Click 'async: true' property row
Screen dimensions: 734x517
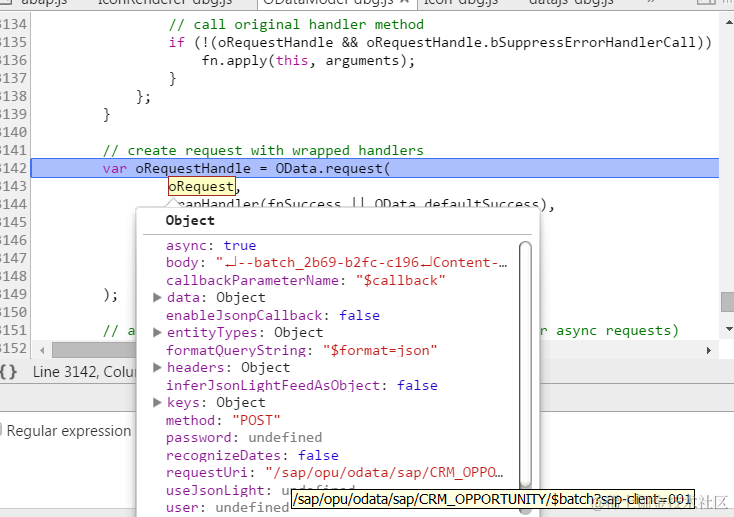click(x=211, y=245)
